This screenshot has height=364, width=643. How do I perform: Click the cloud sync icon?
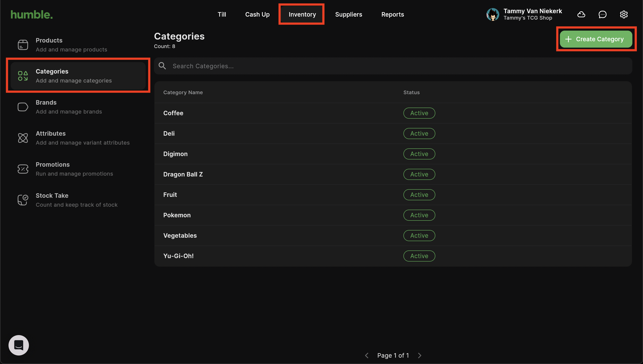point(581,14)
